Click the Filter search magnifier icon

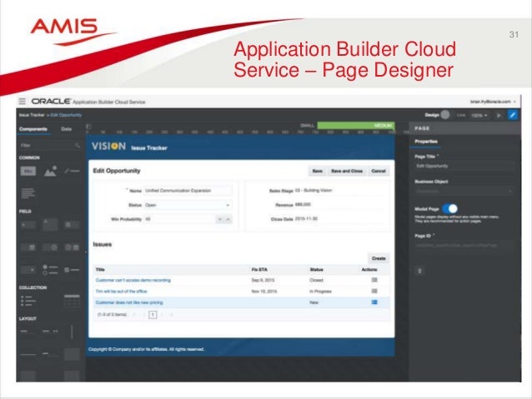coord(78,145)
